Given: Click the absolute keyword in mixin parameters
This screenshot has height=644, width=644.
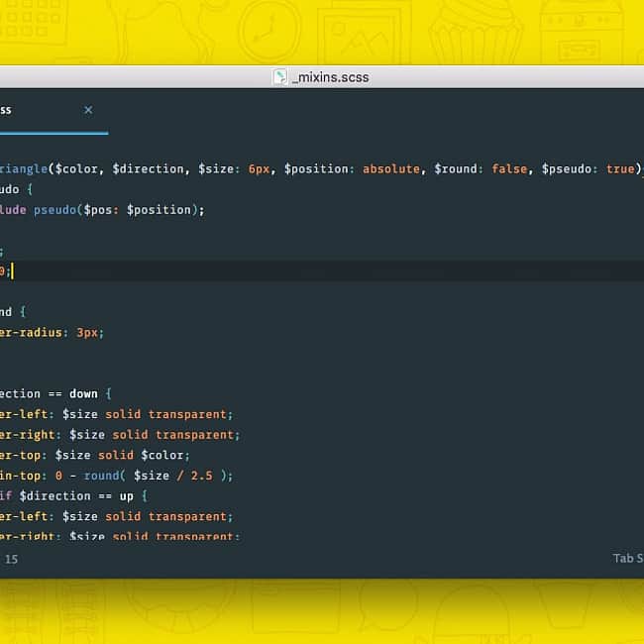Looking at the screenshot, I should (x=391, y=168).
